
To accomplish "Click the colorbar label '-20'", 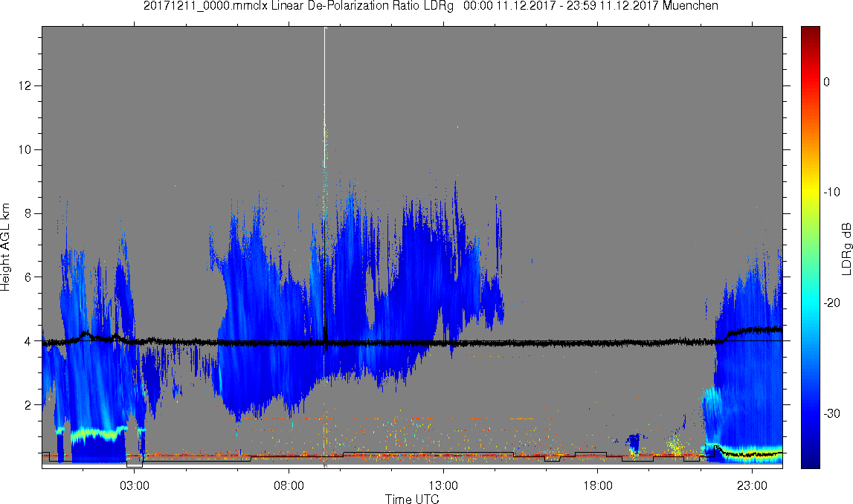I will point(831,303).
